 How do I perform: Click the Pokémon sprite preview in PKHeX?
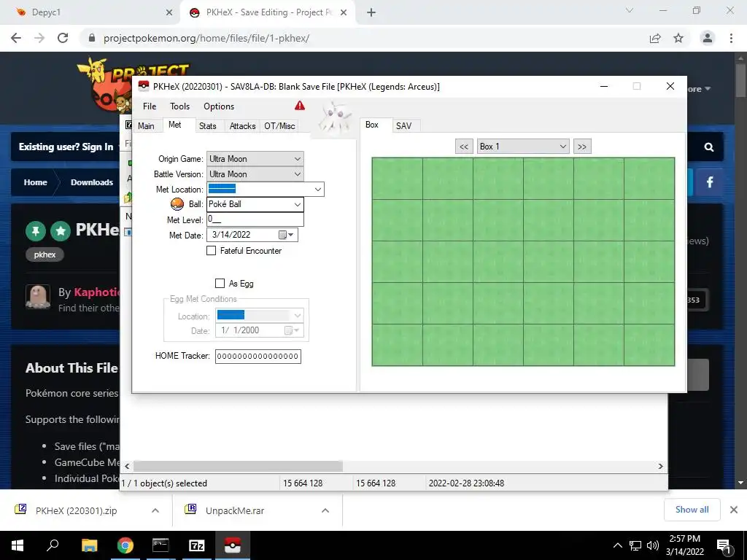click(335, 117)
